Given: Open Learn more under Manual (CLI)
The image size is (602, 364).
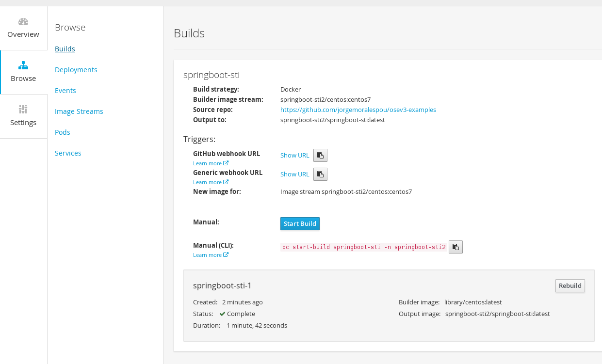Looking at the screenshot, I should (211, 255).
